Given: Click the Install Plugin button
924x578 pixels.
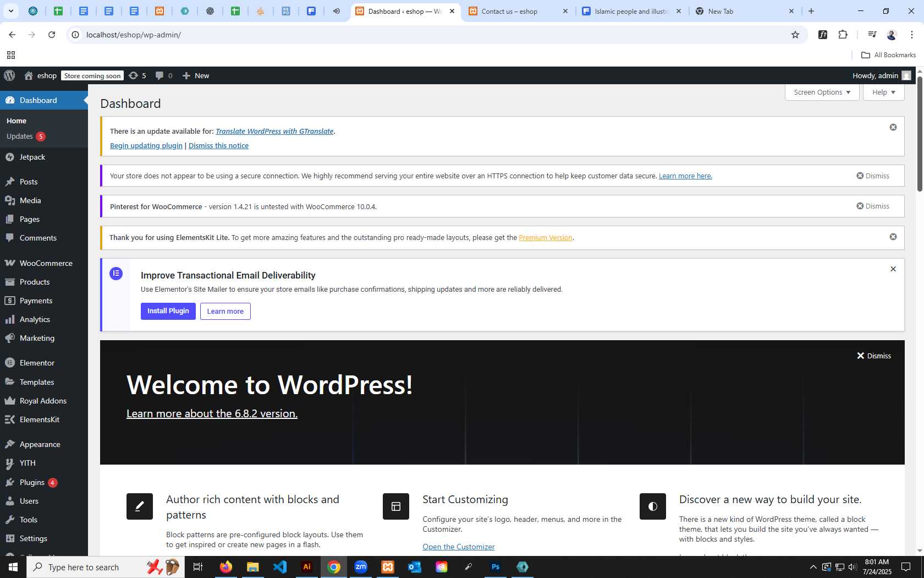Looking at the screenshot, I should (x=168, y=311).
